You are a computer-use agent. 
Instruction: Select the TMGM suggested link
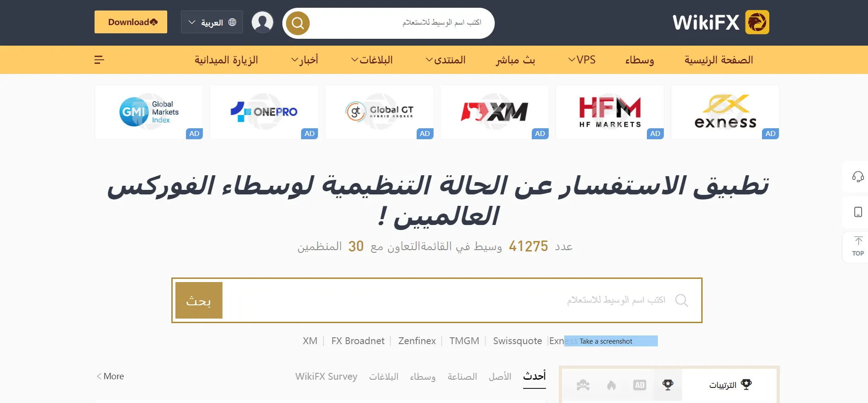point(464,341)
